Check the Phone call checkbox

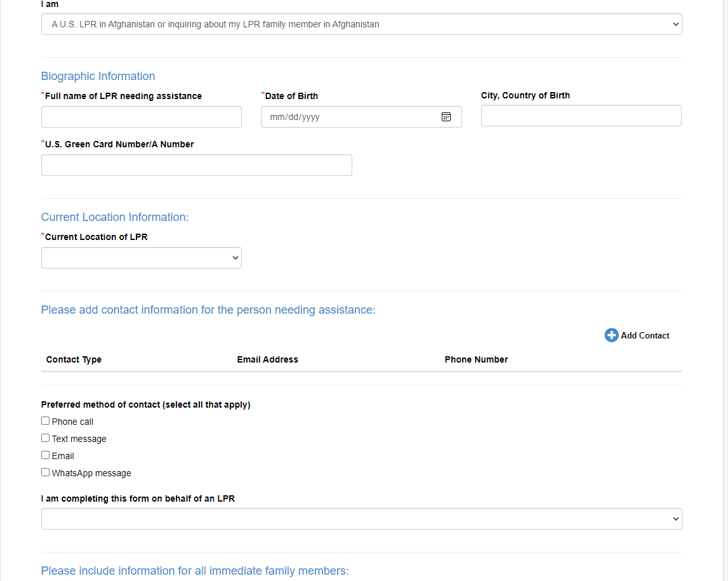point(46,421)
